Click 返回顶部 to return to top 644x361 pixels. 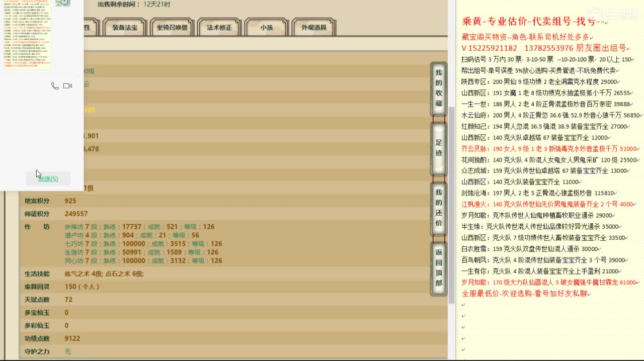pos(439,268)
